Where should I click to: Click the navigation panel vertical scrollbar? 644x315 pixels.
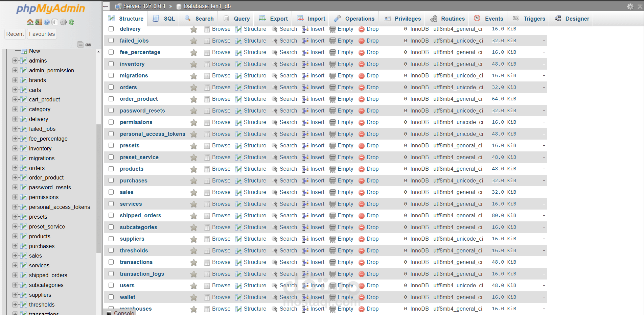98,189
